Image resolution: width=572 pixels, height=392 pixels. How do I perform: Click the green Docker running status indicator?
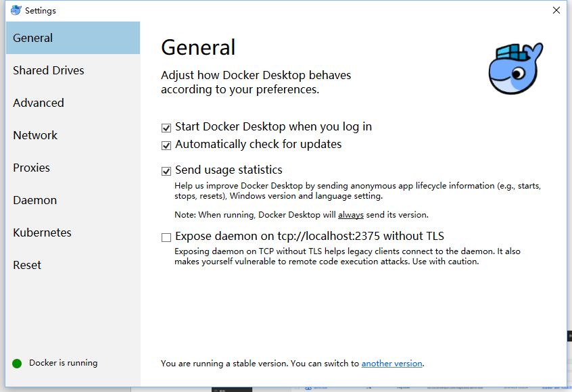[17, 363]
